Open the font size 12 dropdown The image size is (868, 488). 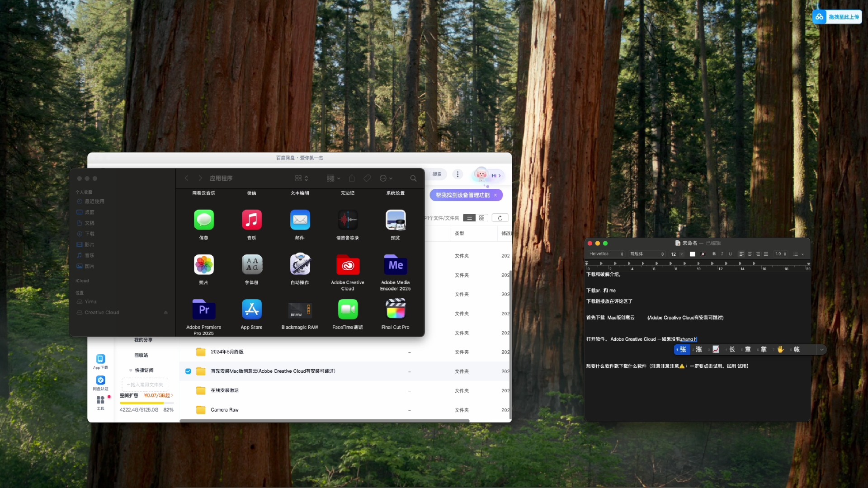pos(677,254)
